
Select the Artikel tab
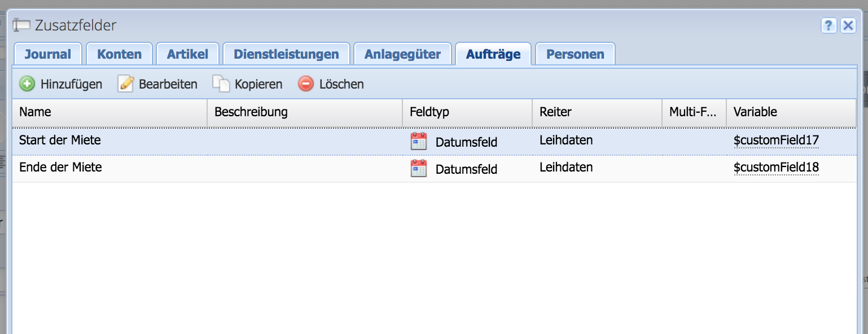coord(187,54)
